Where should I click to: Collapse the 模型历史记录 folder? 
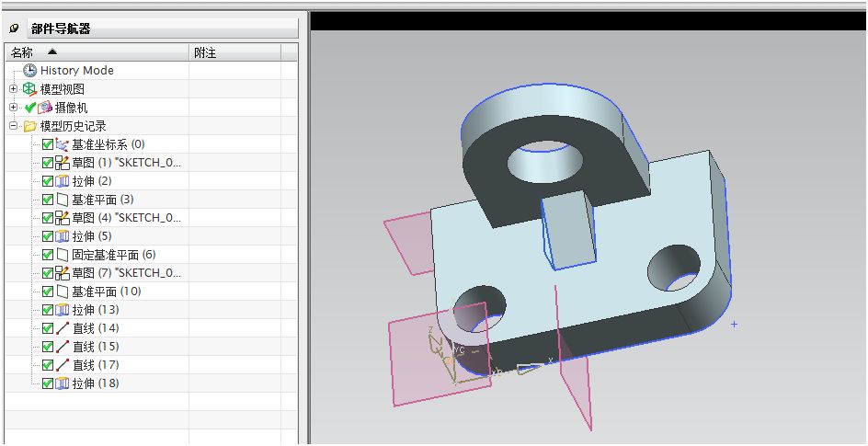tap(14, 126)
